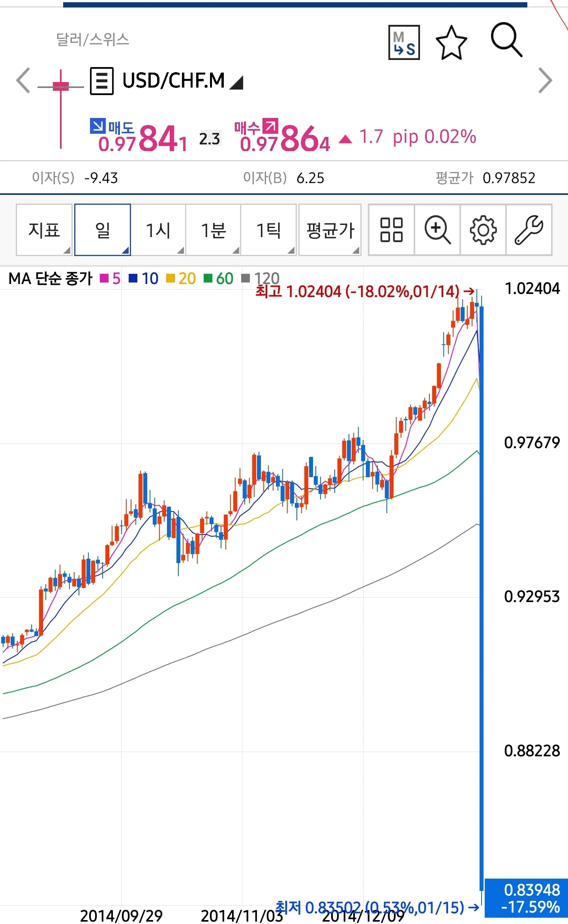Tap the 이자(S) value -9.43
The height and width of the screenshot is (924, 568).
101,178
